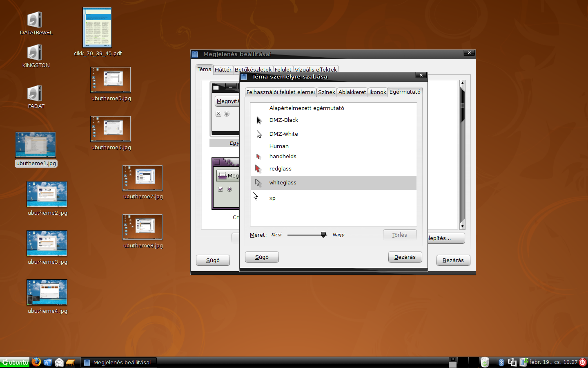Select the Human cursor entry
This screenshot has height=368, width=588.
coord(333,146)
